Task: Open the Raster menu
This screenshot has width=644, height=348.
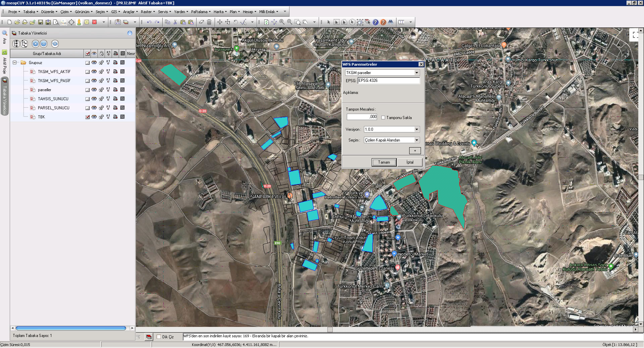Action: (x=148, y=12)
